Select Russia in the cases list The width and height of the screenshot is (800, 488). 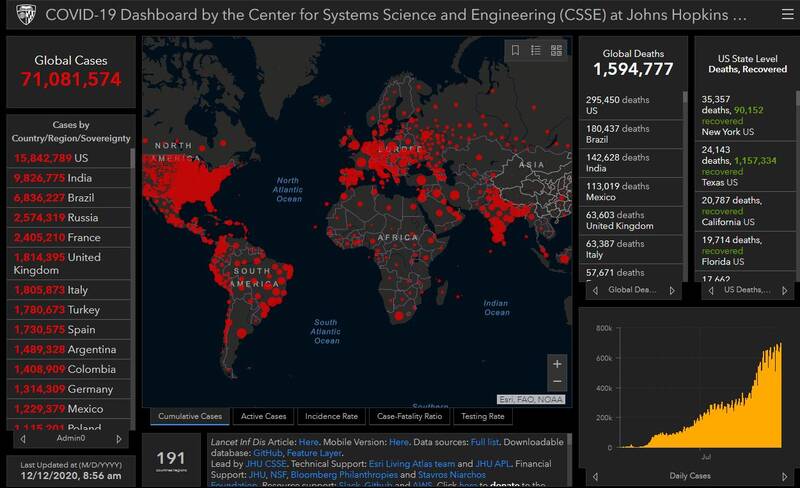[x=69, y=218]
